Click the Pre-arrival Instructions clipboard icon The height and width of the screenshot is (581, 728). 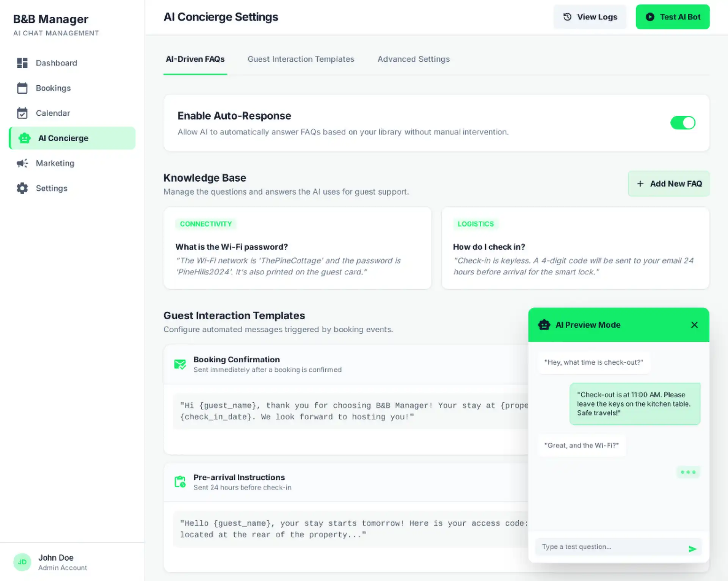(180, 482)
